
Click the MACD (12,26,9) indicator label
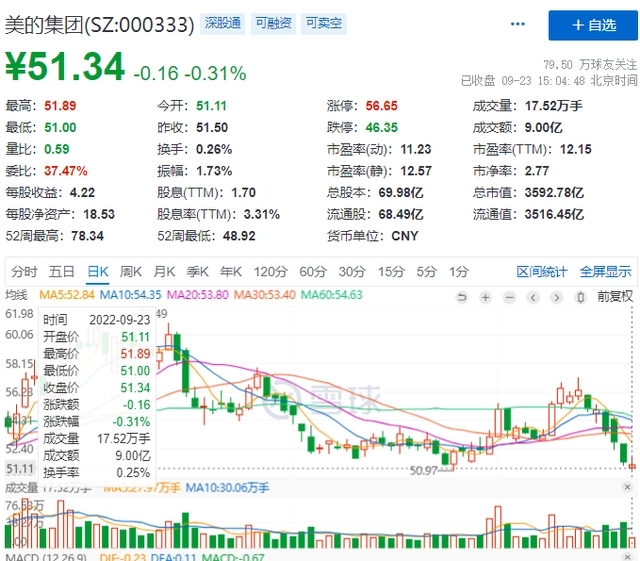pyautogui.click(x=46, y=557)
